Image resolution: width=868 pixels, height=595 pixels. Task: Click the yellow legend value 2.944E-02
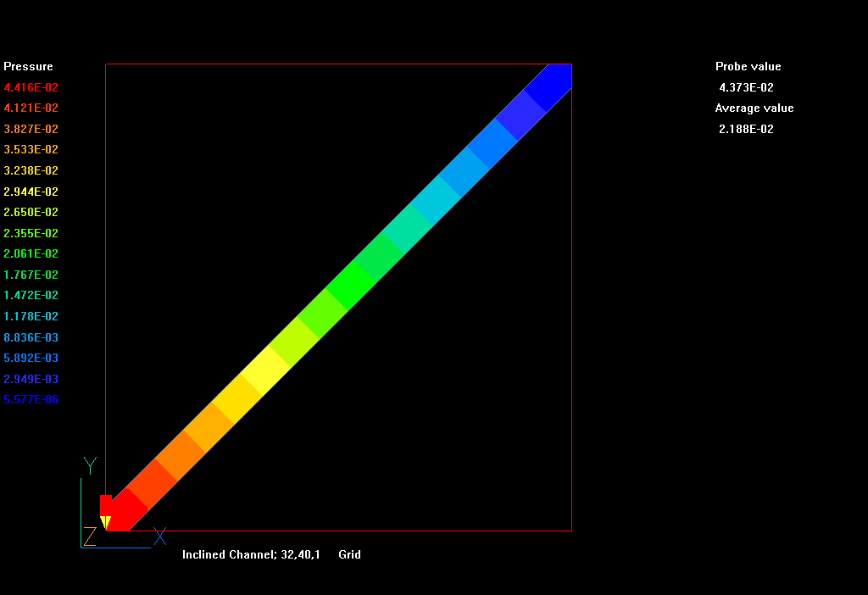[x=31, y=192]
